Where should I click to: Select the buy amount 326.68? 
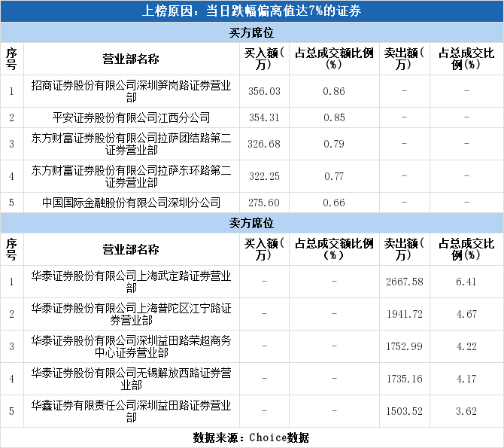(264, 144)
